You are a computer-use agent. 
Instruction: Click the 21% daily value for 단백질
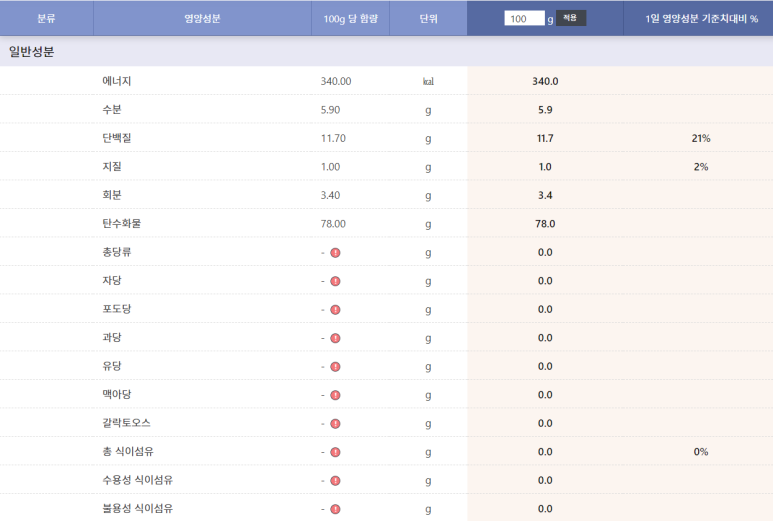[x=701, y=139]
